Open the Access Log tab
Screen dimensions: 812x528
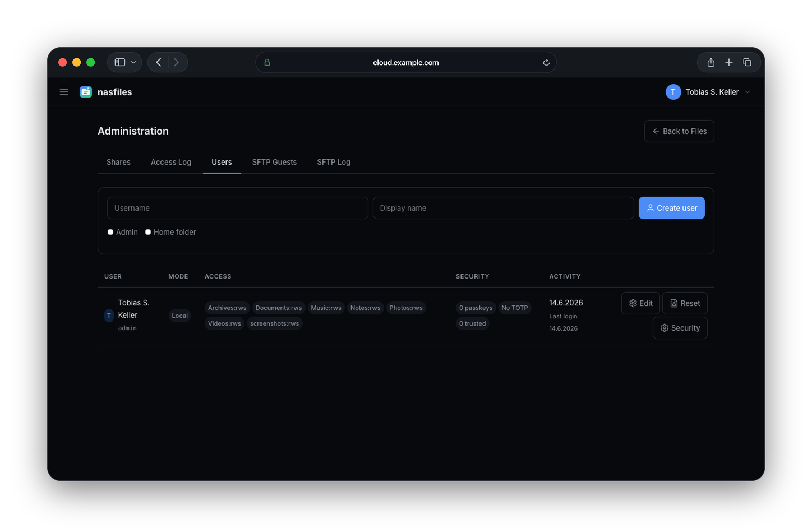pyautogui.click(x=171, y=162)
